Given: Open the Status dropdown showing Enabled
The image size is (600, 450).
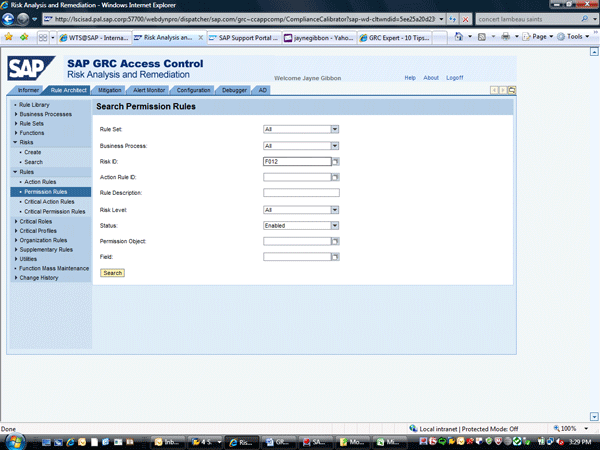Looking at the screenshot, I should 335,225.
